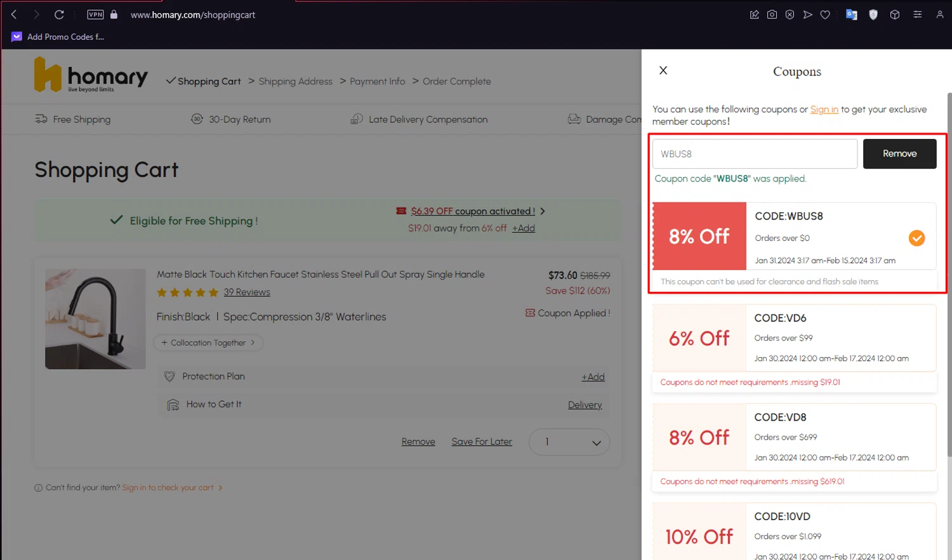Open the Matte Black Kitchen Faucet title
This screenshot has height=560, width=952.
[x=321, y=275]
